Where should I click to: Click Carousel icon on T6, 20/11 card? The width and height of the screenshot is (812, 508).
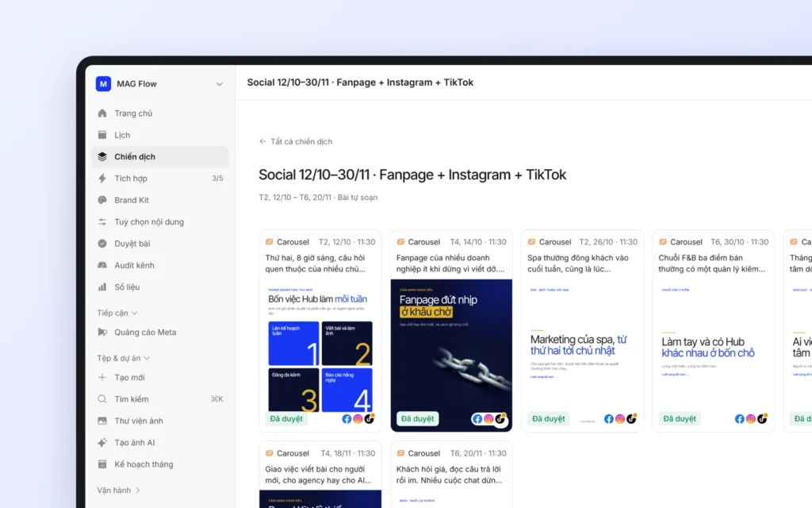point(400,453)
